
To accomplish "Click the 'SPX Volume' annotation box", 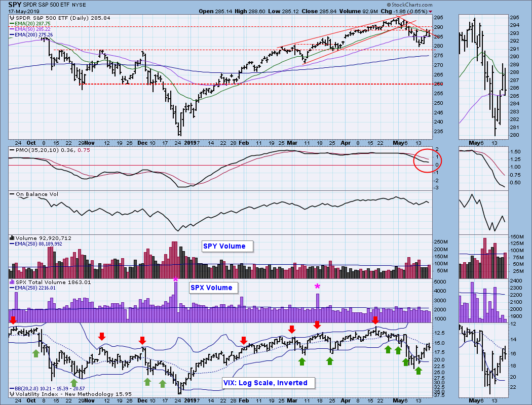I will (213, 288).
